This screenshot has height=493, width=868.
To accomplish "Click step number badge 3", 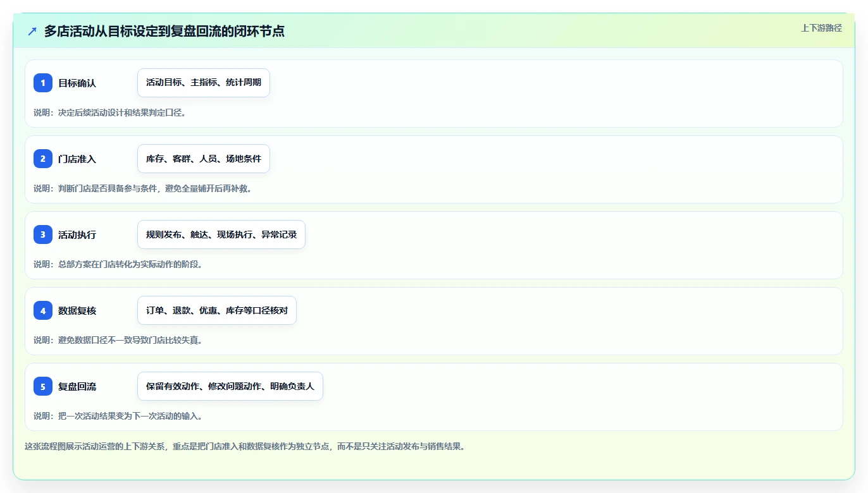I will (43, 234).
